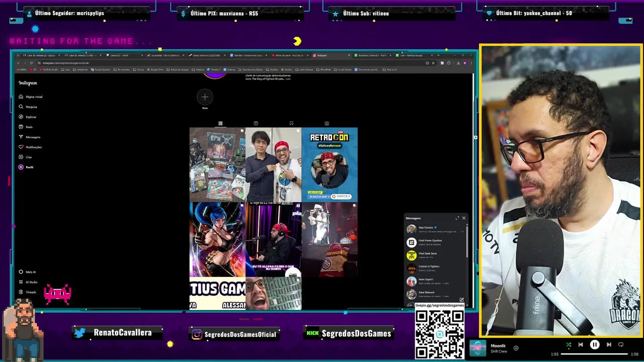Open the red cap microphone reel
Viewport: 644px width, 362px height.
273,239
